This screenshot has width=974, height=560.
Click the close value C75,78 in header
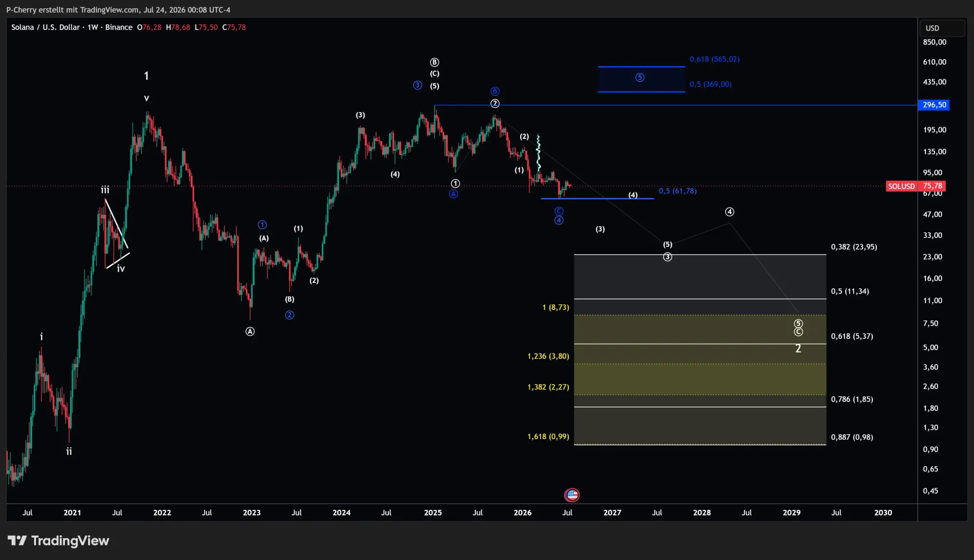click(234, 27)
